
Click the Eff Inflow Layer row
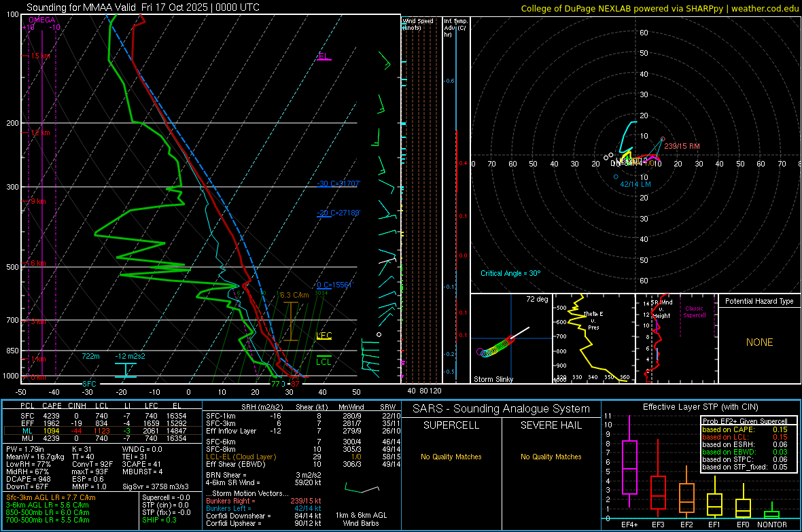pyautogui.click(x=303, y=431)
